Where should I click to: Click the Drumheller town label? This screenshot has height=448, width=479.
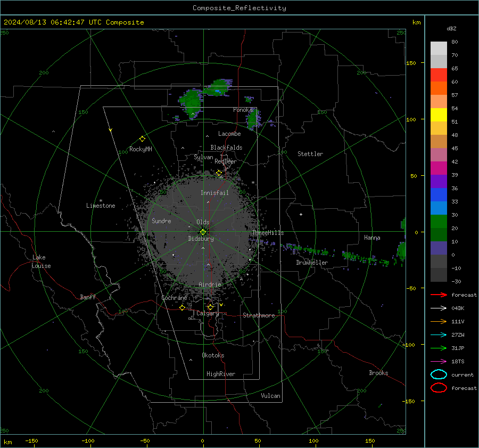pos(312,263)
